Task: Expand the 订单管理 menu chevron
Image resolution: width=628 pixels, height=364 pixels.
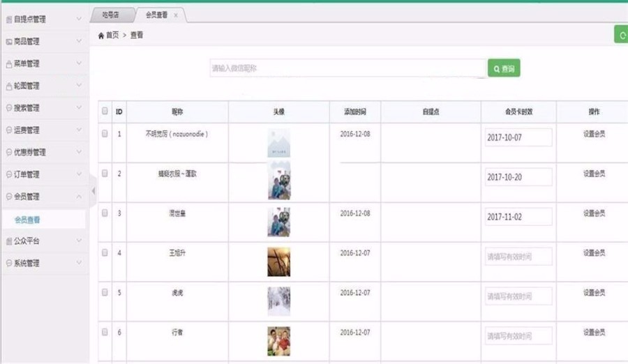Action: [79, 174]
